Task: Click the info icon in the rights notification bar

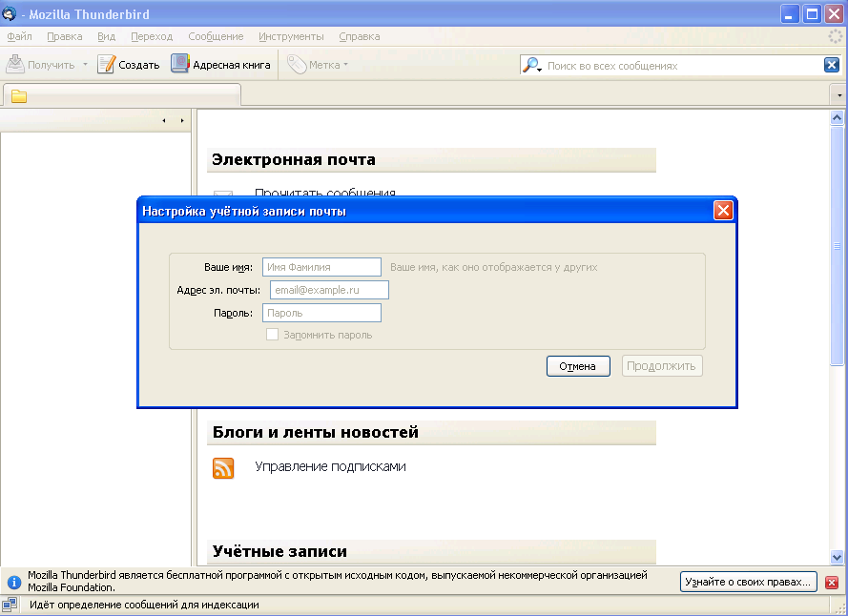Action: point(14,582)
